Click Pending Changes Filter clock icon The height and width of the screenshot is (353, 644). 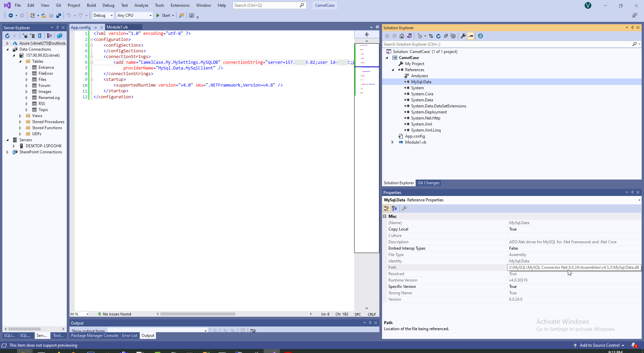pyautogui.click(x=420, y=36)
